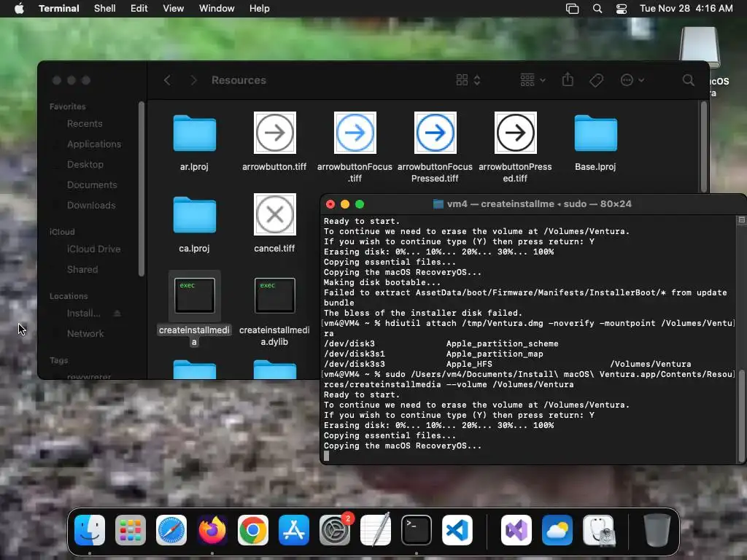Screen dimensions: 747x560
Task: Close the Terminal window
Action: point(330,204)
